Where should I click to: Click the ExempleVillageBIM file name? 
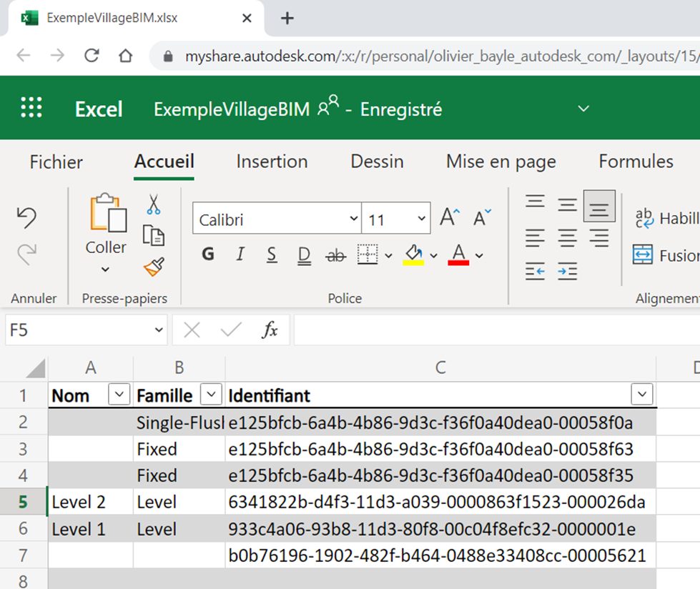pos(232,109)
